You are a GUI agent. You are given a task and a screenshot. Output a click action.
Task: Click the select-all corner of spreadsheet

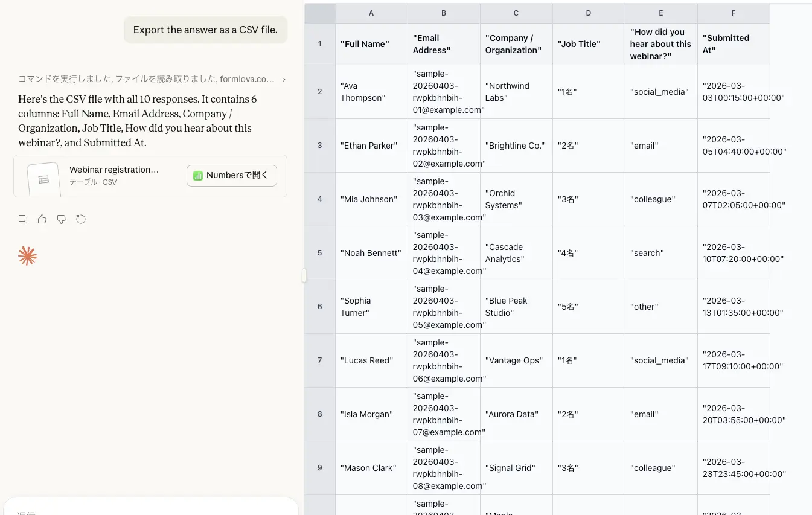pos(320,13)
